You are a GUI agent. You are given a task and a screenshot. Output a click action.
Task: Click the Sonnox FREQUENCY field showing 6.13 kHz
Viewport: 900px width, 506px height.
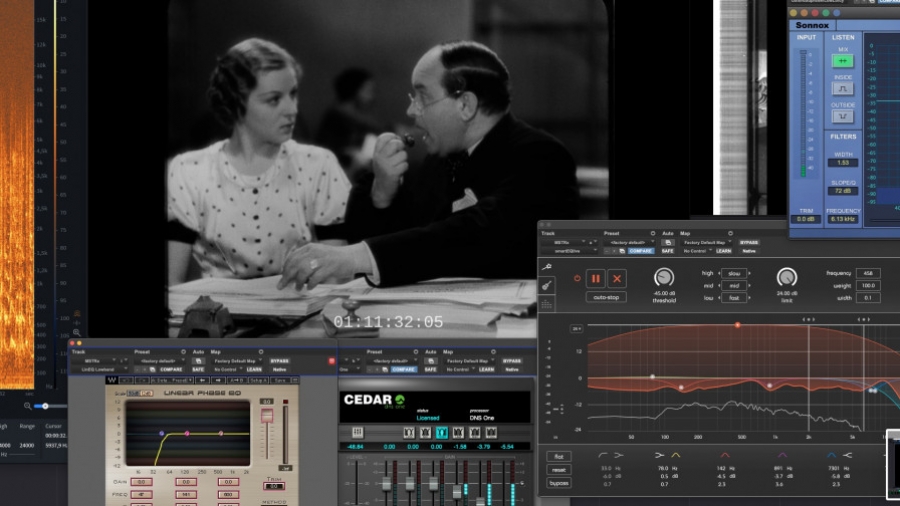pyautogui.click(x=842, y=219)
